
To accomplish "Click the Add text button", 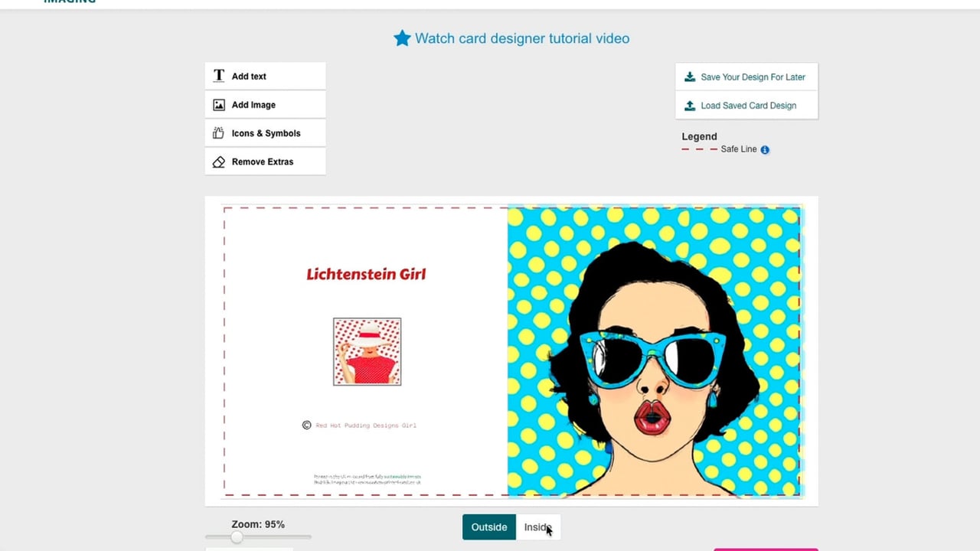I will point(265,77).
